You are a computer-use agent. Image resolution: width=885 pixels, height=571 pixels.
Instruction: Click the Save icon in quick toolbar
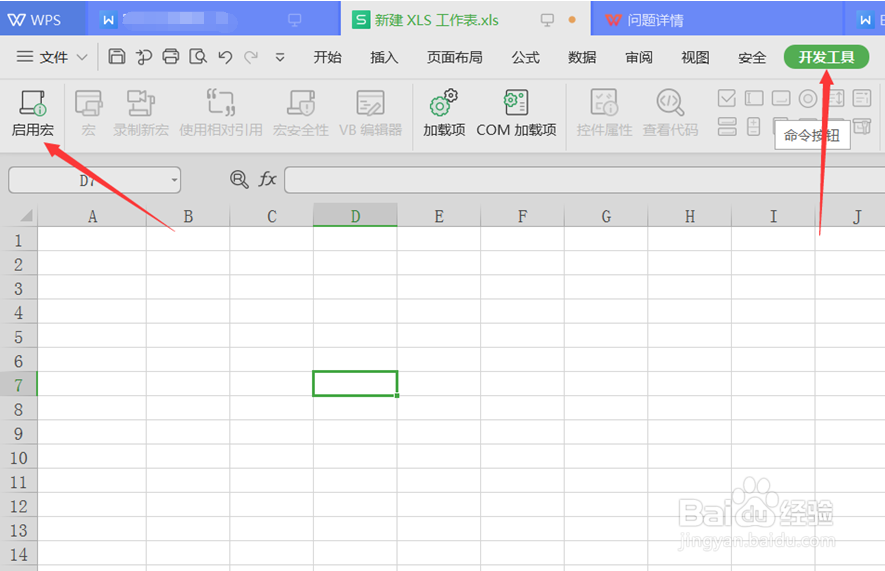tap(117, 56)
